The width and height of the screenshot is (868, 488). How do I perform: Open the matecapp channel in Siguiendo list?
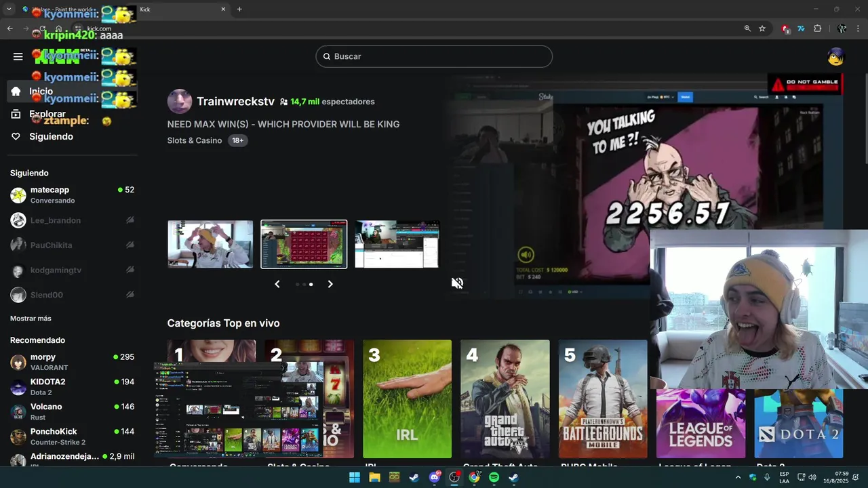71,195
